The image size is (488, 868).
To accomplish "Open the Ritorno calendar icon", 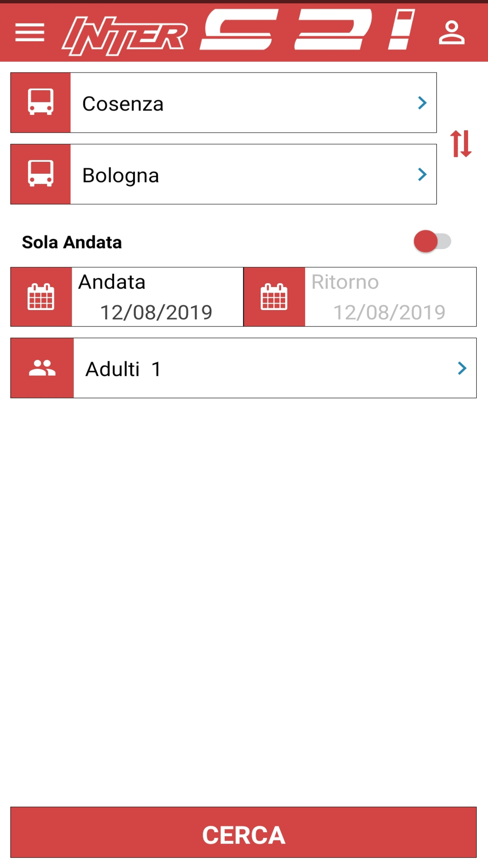I will [274, 297].
